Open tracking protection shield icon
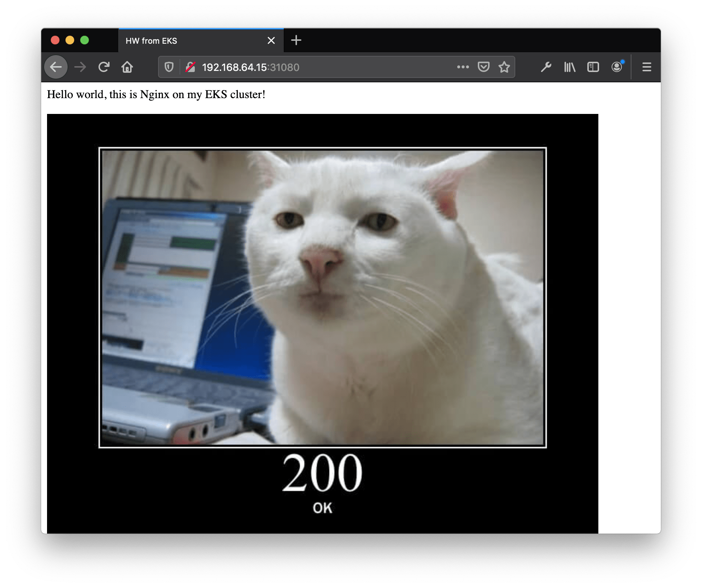Image resolution: width=702 pixels, height=588 pixels. pyautogui.click(x=169, y=67)
